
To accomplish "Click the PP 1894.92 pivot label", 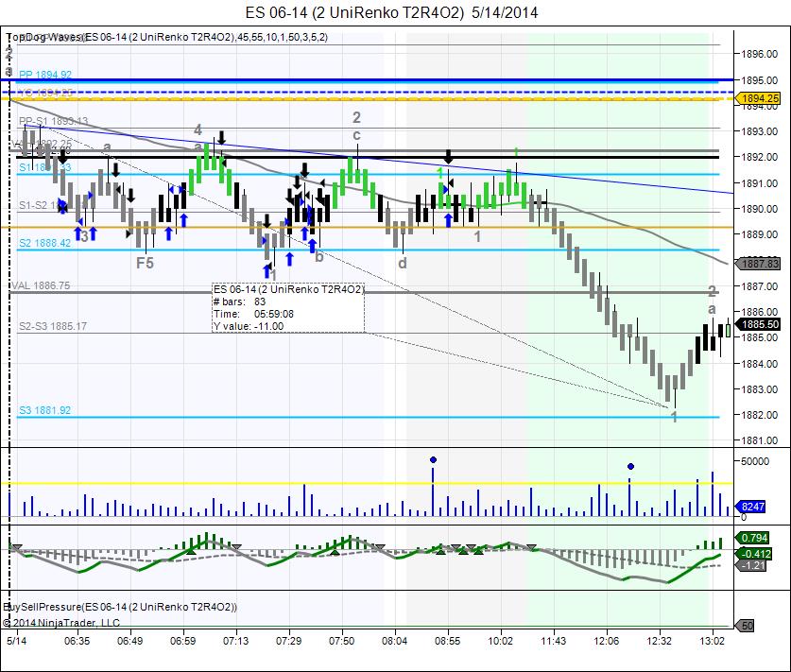I will pos(45,75).
